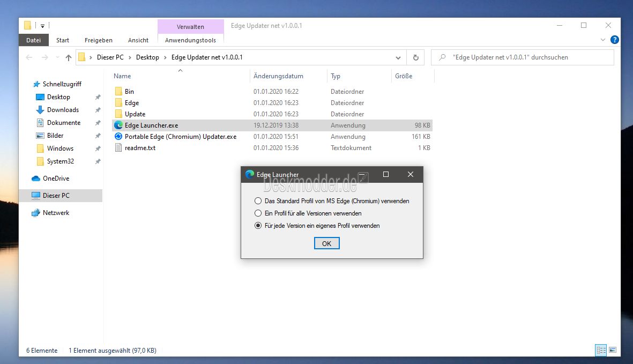Image resolution: width=633 pixels, height=364 pixels.
Task: Open Bilder in navigation pane
Action: [55, 136]
